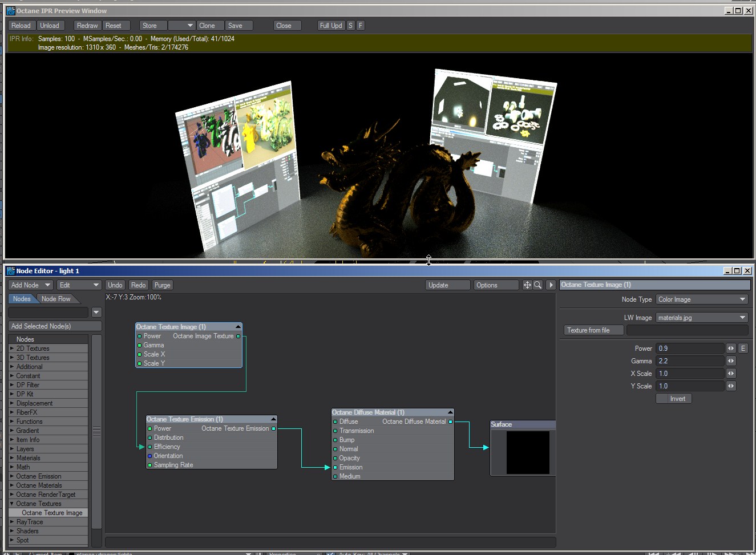
Task: Select the Octane RenderTarget category
Action: point(48,495)
